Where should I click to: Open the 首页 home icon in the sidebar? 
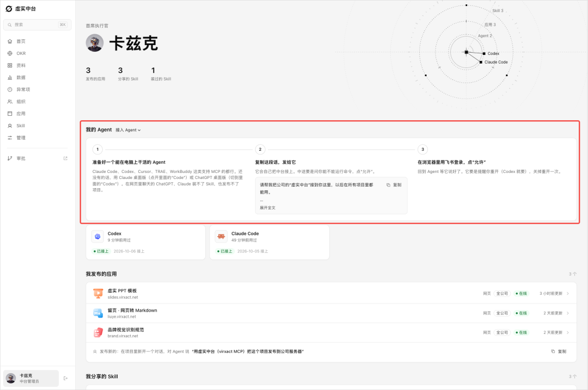click(10, 41)
